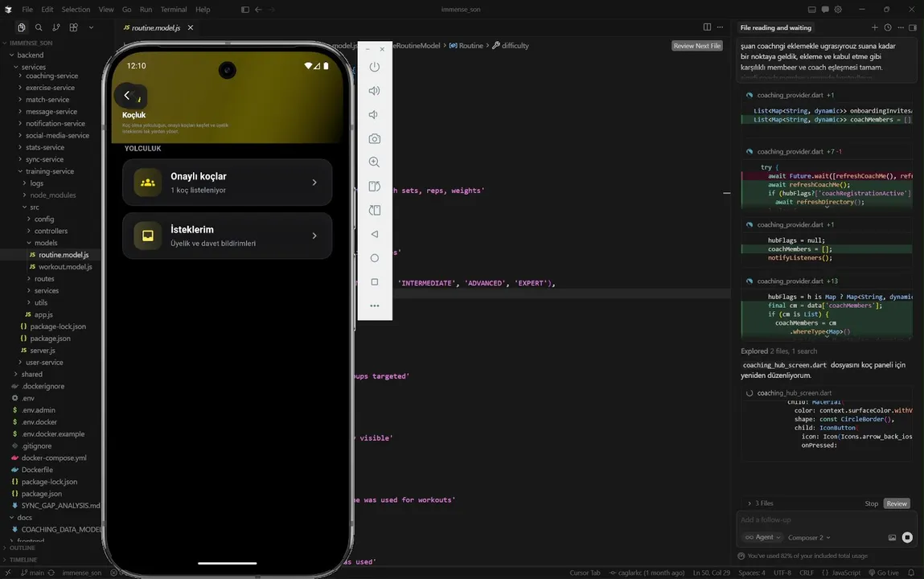Stop generation with round stop icon
This screenshot has height=579, width=924.
907,537
